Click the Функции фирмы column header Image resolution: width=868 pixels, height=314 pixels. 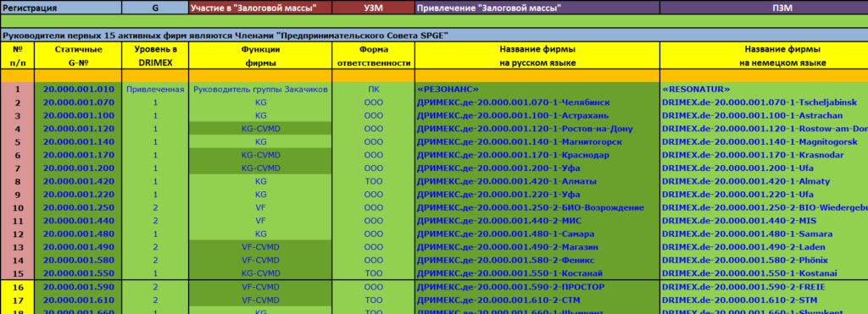[261, 57]
